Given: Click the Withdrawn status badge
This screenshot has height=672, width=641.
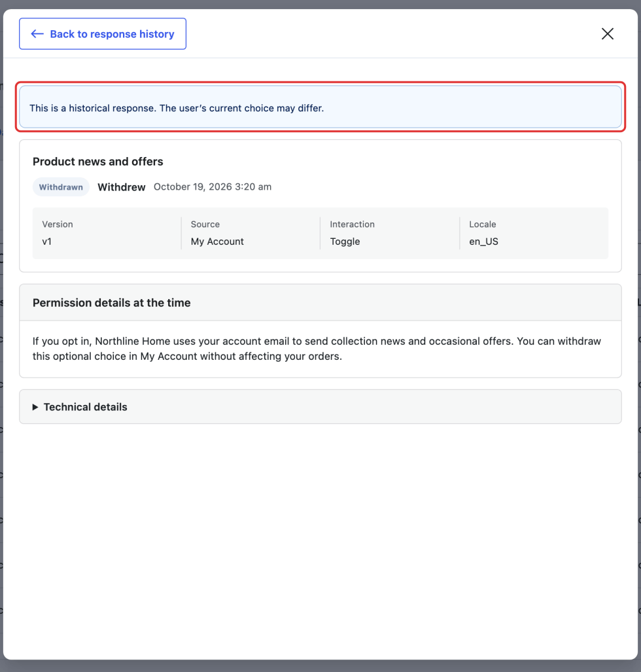Looking at the screenshot, I should click(x=61, y=187).
